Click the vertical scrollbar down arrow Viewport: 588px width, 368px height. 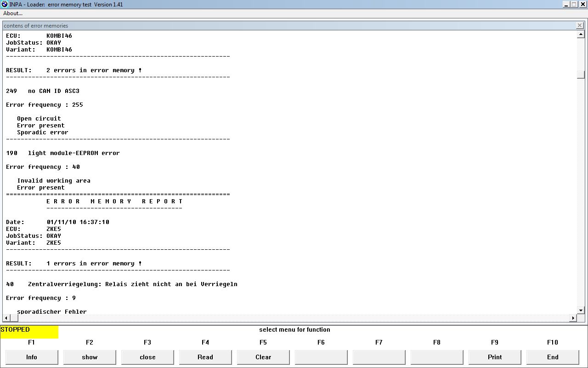click(x=581, y=310)
